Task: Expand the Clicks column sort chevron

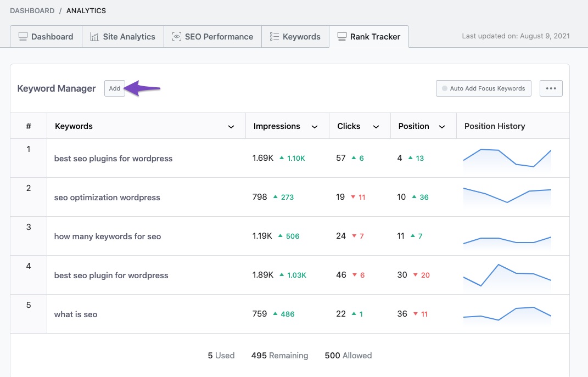Action: (376, 127)
